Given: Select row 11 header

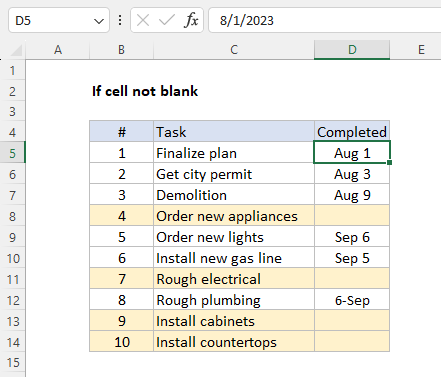Looking at the screenshot, I should tap(13, 279).
